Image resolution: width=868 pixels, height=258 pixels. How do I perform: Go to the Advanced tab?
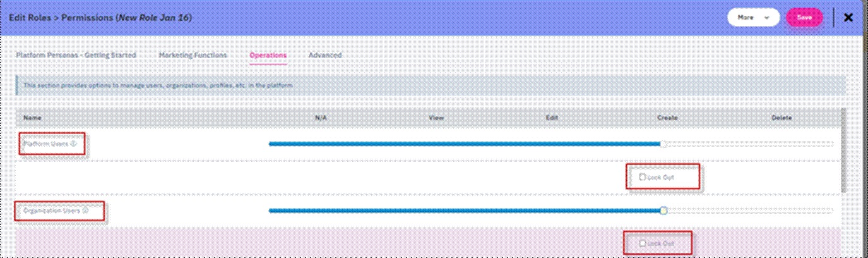point(325,55)
